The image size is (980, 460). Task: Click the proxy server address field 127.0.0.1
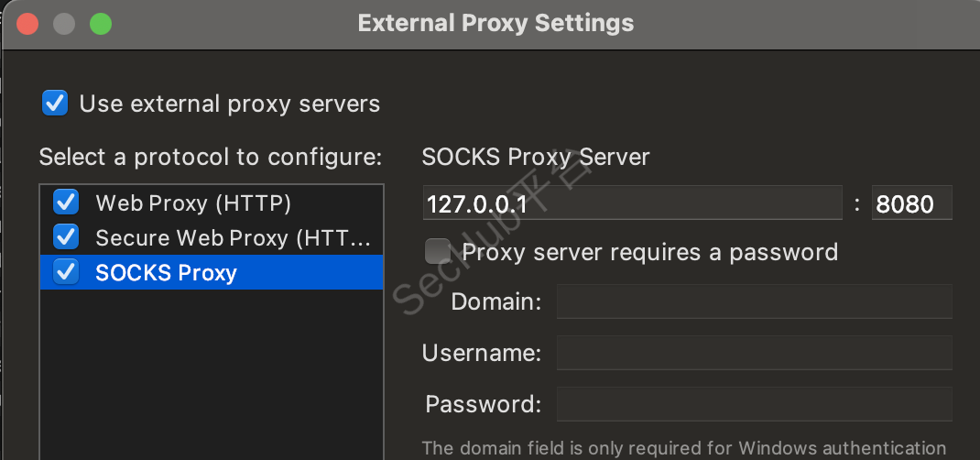(632, 203)
